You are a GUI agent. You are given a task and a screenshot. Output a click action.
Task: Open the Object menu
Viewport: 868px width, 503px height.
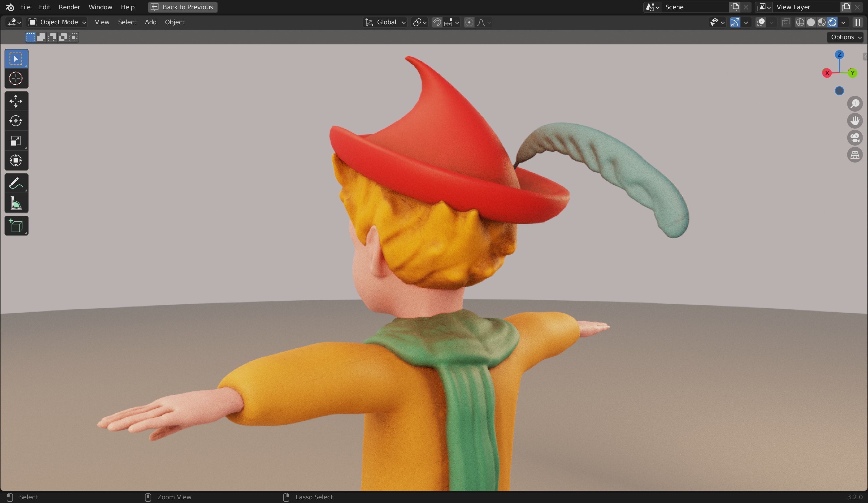[175, 22]
